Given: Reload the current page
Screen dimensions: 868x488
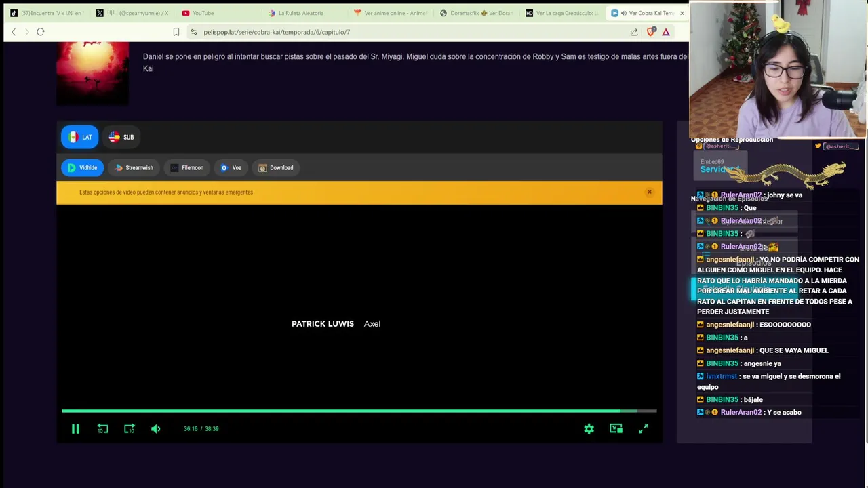Looking at the screenshot, I should coord(41,32).
